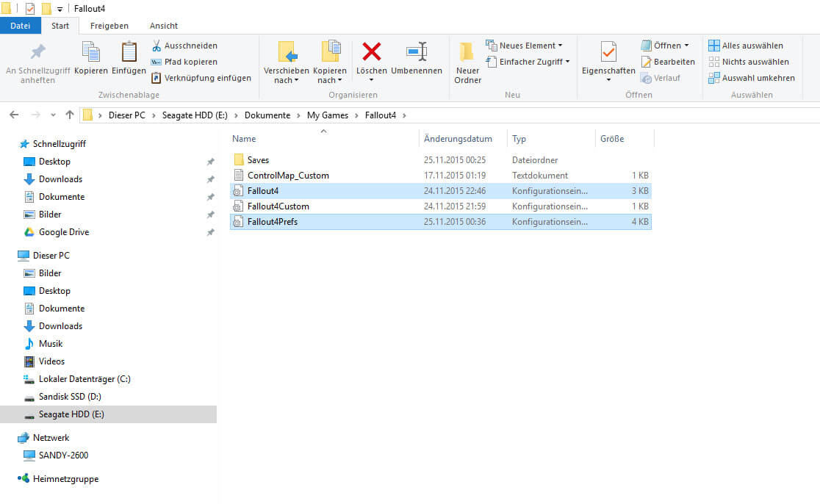The image size is (820, 504).
Task: Click Bearbeiten in the Öffnen group
Action: [669, 62]
